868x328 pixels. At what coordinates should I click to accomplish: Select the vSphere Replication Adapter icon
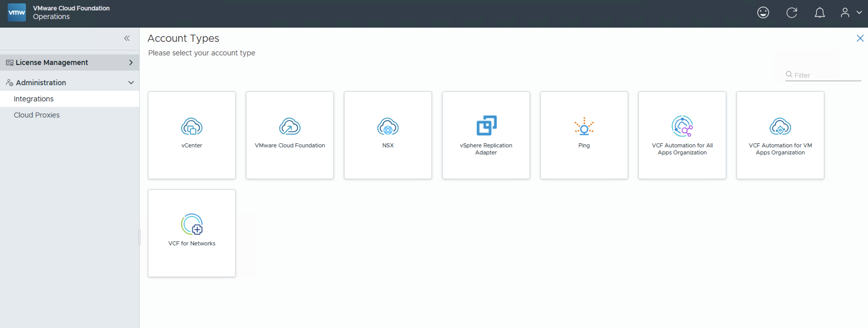click(486, 126)
